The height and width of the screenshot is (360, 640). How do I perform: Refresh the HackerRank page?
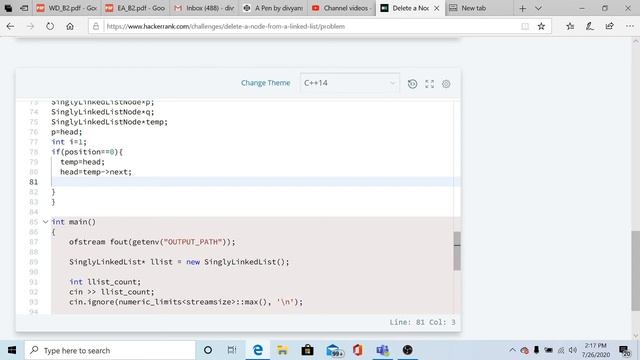pyautogui.click(x=50, y=26)
